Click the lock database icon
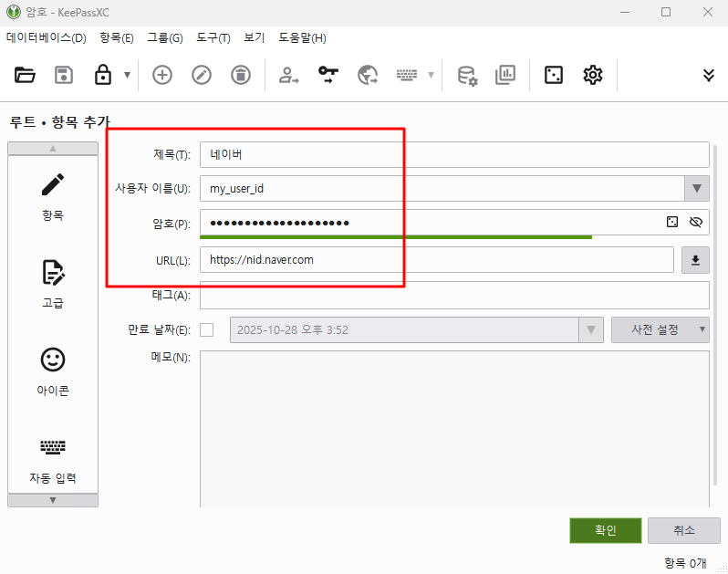728x574 pixels. pos(103,75)
